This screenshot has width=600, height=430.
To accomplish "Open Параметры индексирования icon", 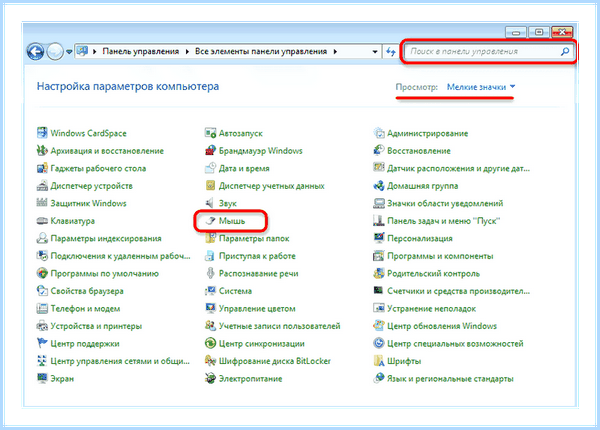I will click(x=42, y=238).
